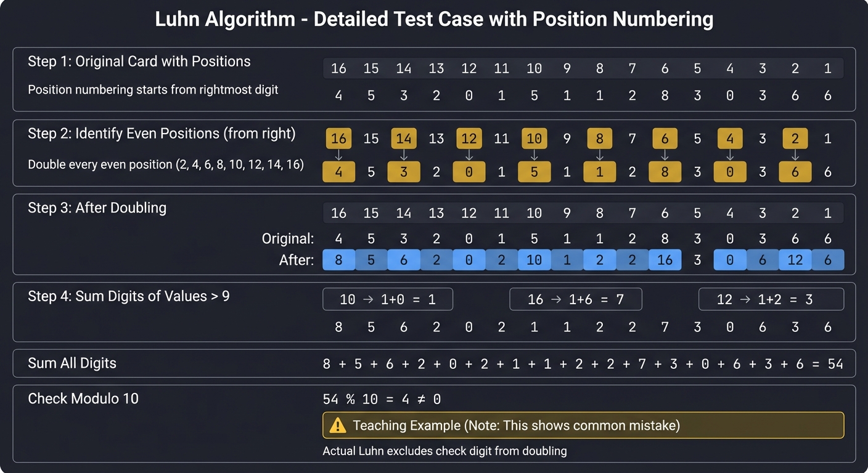The image size is (868, 473).
Task: Collapse the "Step 1: Original Card with Positions" section
Action: point(139,61)
